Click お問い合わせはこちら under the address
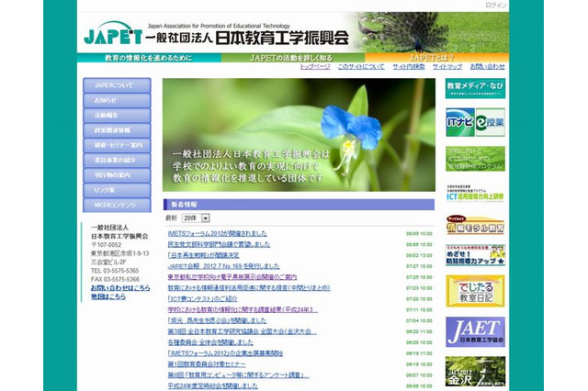 [x=120, y=287]
